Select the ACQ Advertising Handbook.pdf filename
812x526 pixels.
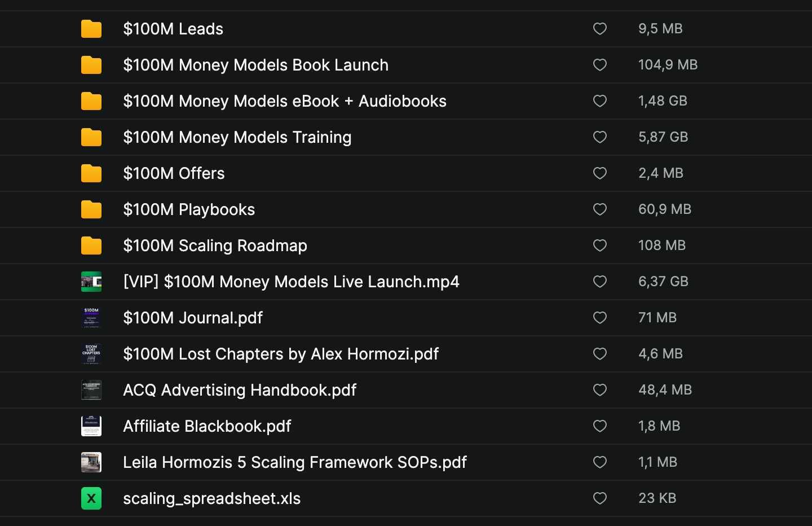pos(240,390)
